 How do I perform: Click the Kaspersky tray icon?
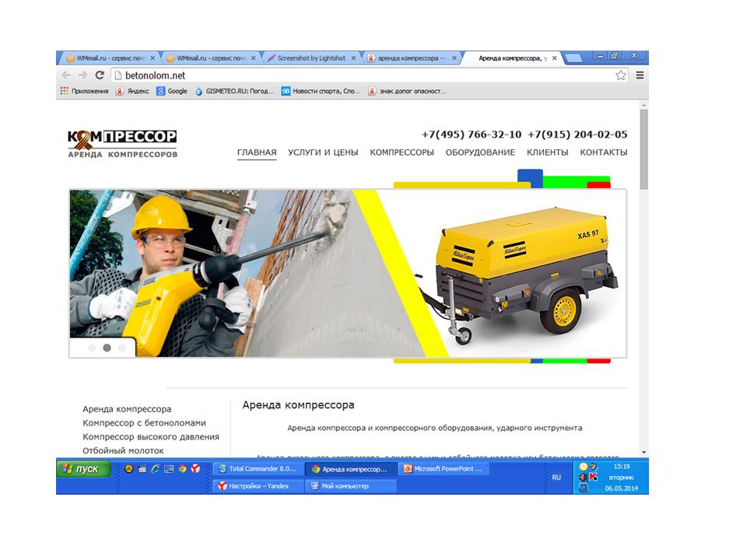(x=593, y=477)
